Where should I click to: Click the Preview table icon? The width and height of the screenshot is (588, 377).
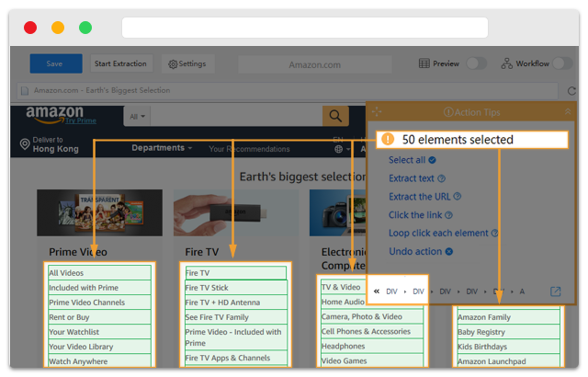[424, 63]
